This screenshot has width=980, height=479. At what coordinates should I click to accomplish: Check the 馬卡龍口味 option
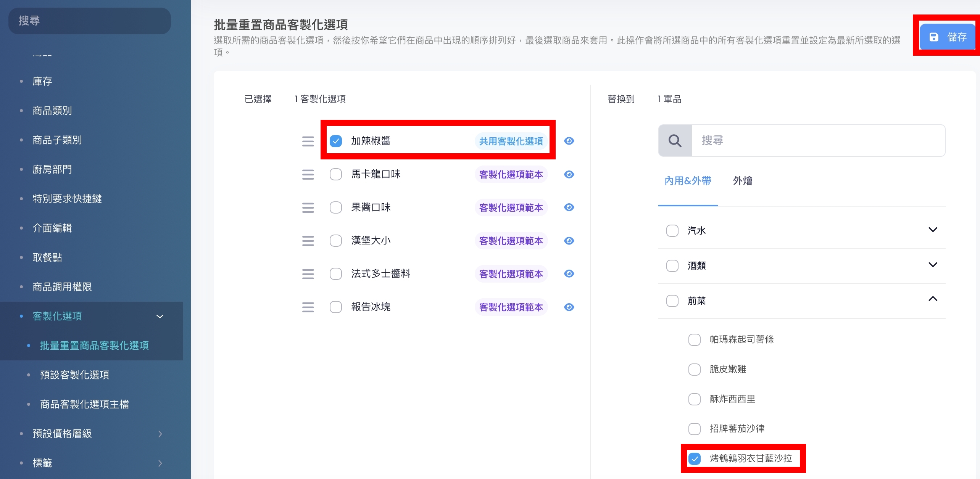click(336, 174)
